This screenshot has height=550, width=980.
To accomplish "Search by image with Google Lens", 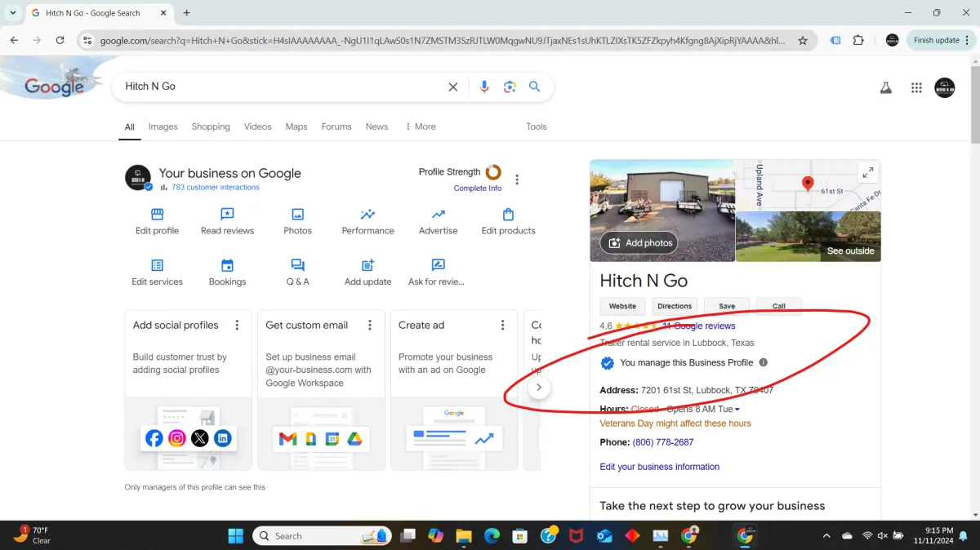I will (510, 86).
